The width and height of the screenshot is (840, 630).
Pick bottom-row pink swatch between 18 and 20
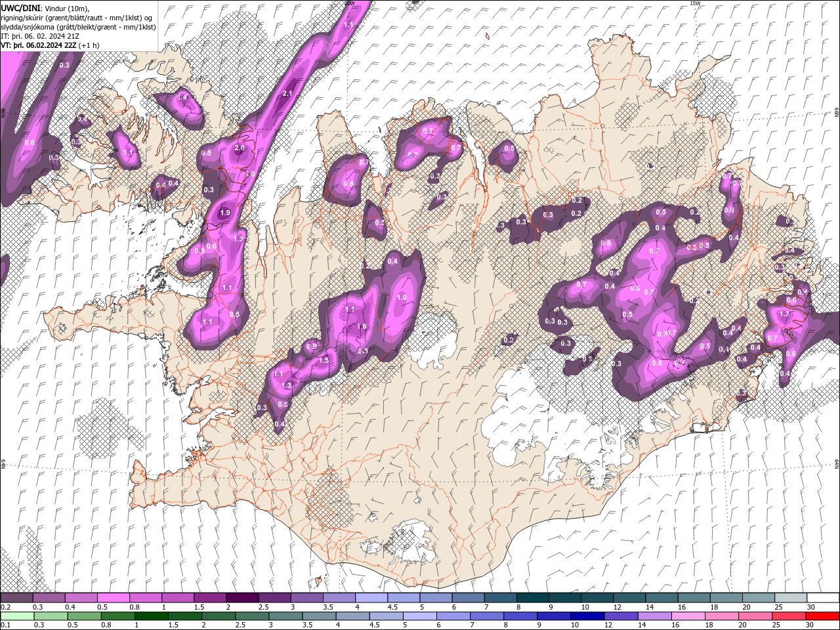(x=721, y=616)
